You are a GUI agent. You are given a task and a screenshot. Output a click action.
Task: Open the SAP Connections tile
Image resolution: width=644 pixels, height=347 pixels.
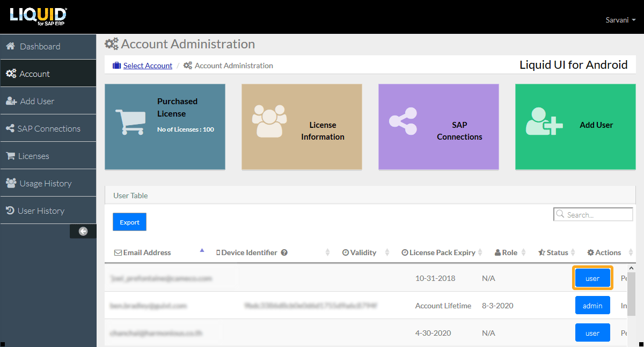[x=438, y=127]
